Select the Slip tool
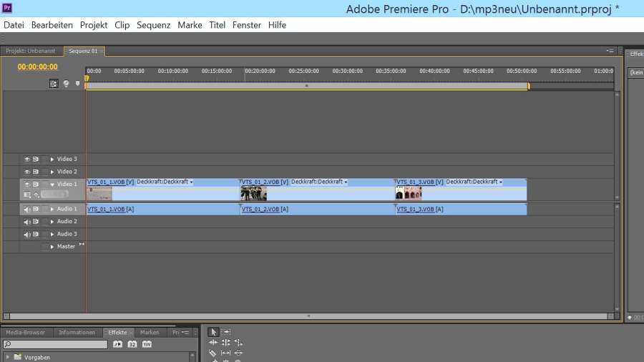Viewport: 644px width, 362px height. [226, 353]
